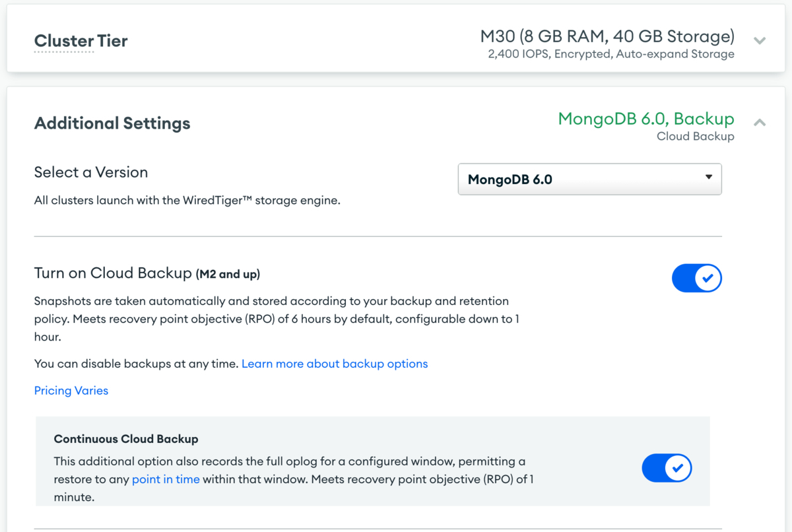Select the Cloud Backup label under the summary
The width and height of the screenshot is (792, 532).
click(695, 136)
